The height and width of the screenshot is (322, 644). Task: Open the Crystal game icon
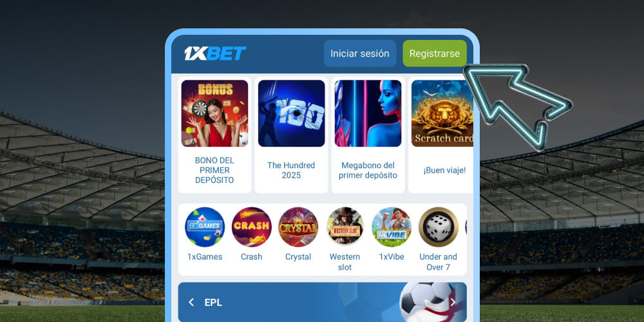point(298,227)
